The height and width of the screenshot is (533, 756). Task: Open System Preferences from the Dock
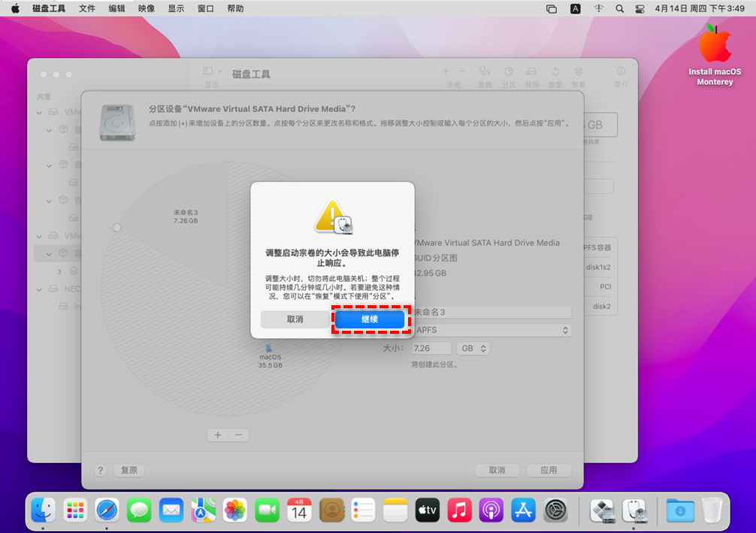tap(555, 510)
